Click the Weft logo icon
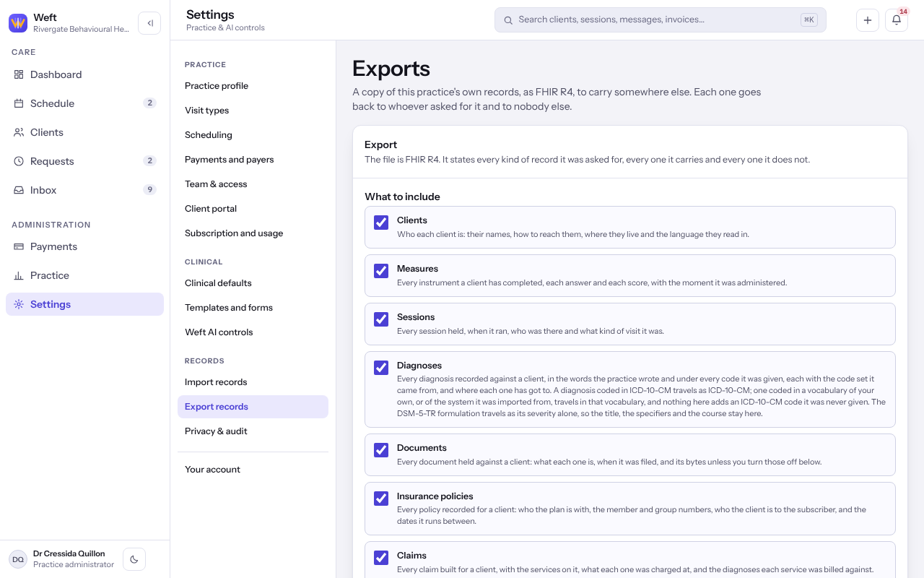The height and width of the screenshot is (578, 924). pos(18,23)
